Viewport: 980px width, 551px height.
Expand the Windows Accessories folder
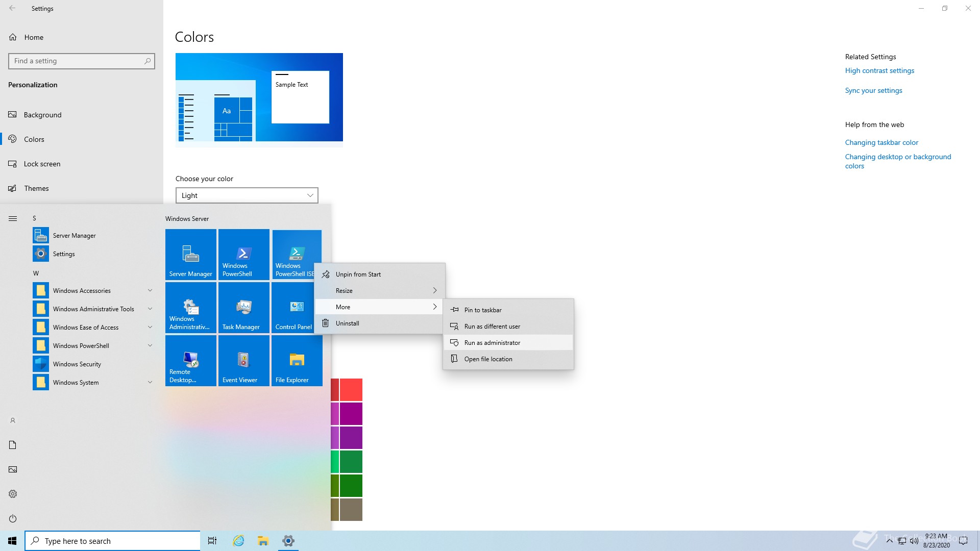(94, 290)
